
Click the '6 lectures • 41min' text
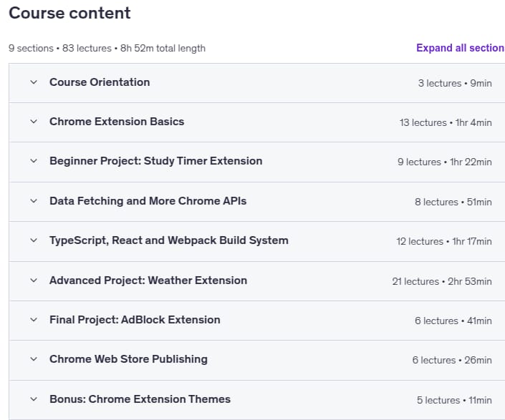(453, 321)
